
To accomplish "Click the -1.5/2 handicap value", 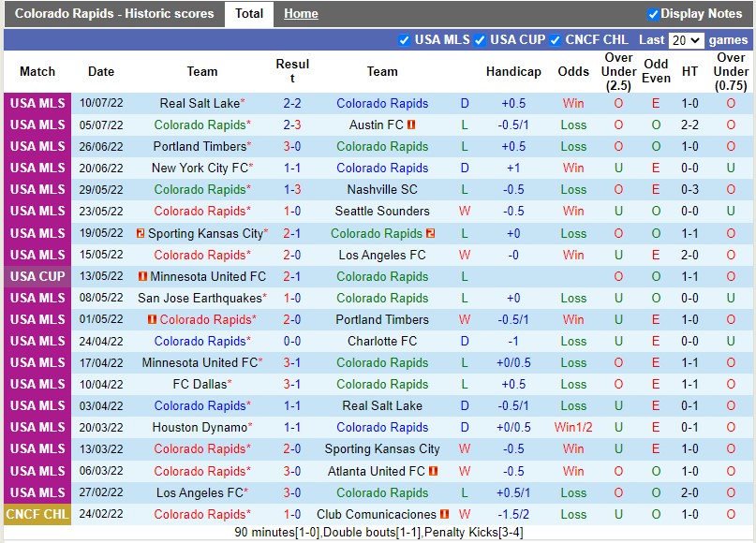I will coord(513,514).
